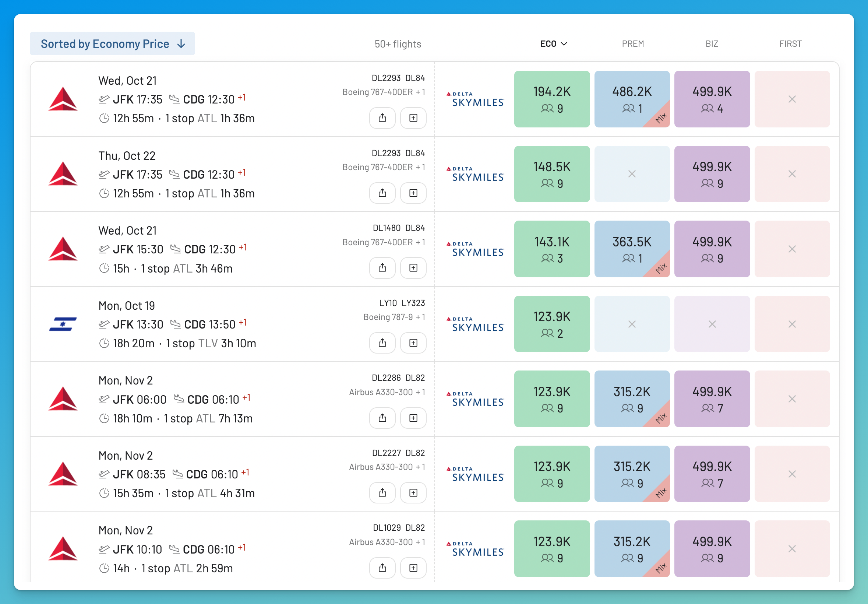This screenshot has width=868, height=604.
Task: Click the El Al airline logo
Action: pos(63,324)
